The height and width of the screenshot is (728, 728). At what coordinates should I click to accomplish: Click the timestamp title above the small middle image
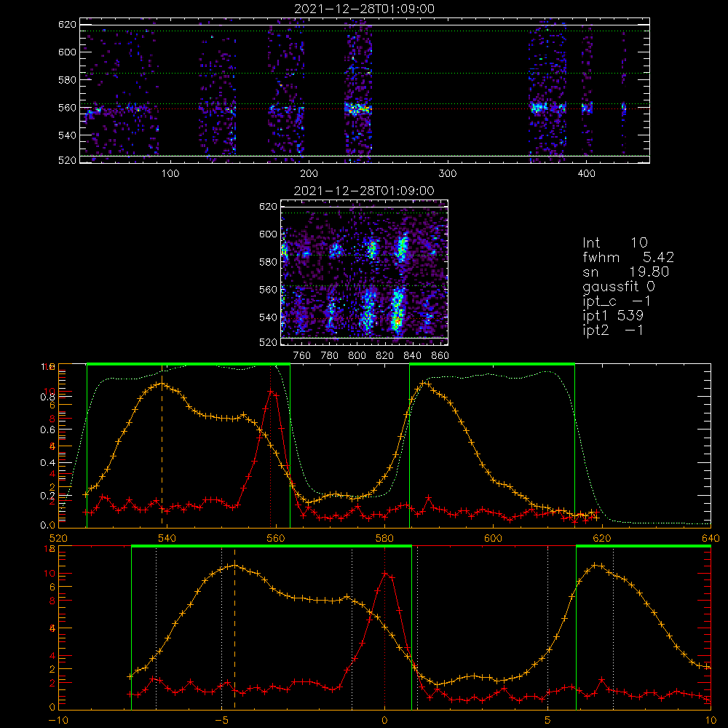pos(364,191)
